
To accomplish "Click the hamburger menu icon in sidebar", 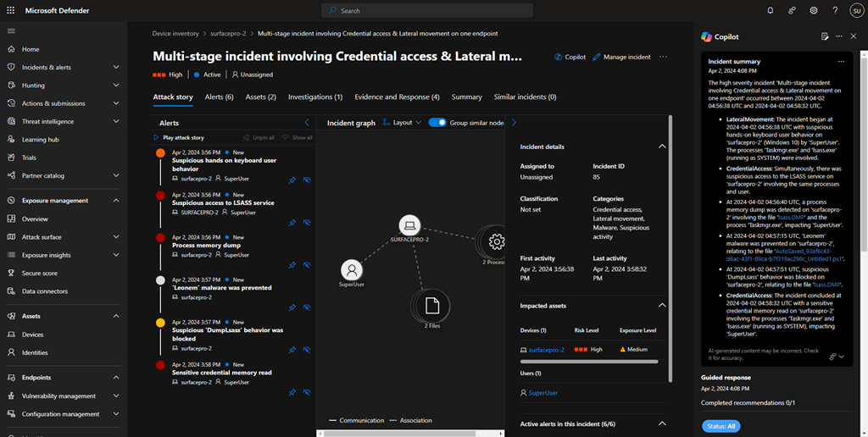I will 11,30.
